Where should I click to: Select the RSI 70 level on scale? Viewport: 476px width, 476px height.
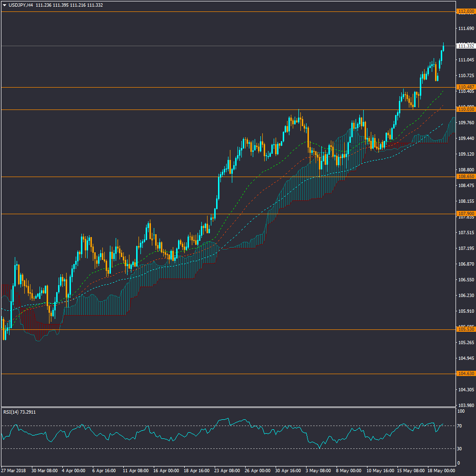coord(460,426)
